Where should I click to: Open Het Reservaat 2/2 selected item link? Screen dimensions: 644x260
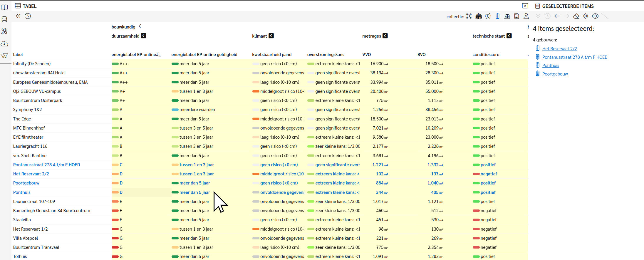point(559,49)
